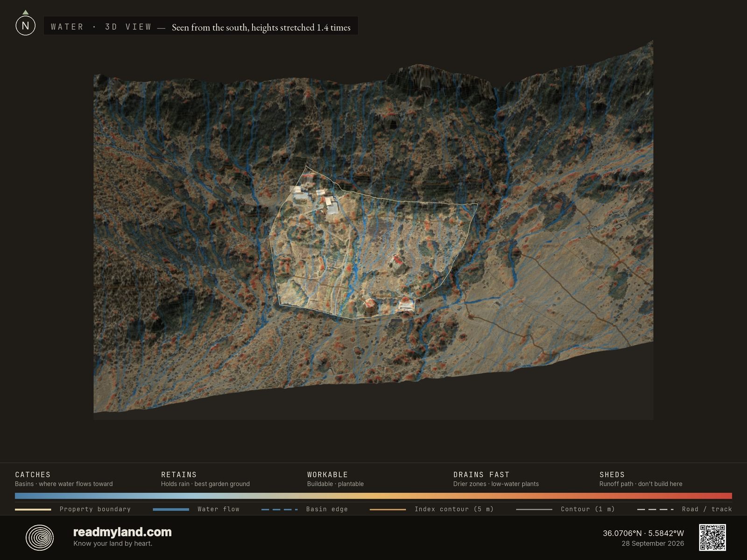Open the readmyland.com link

pyautogui.click(x=122, y=532)
